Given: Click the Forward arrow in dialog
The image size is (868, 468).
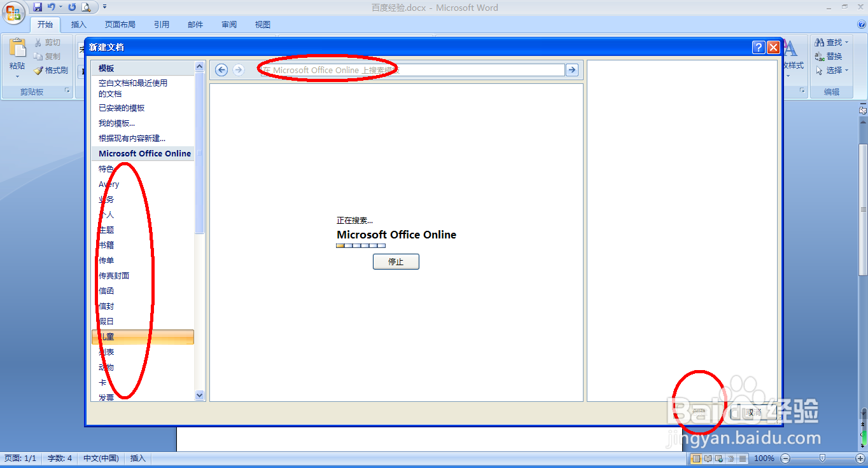Looking at the screenshot, I should (239, 70).
